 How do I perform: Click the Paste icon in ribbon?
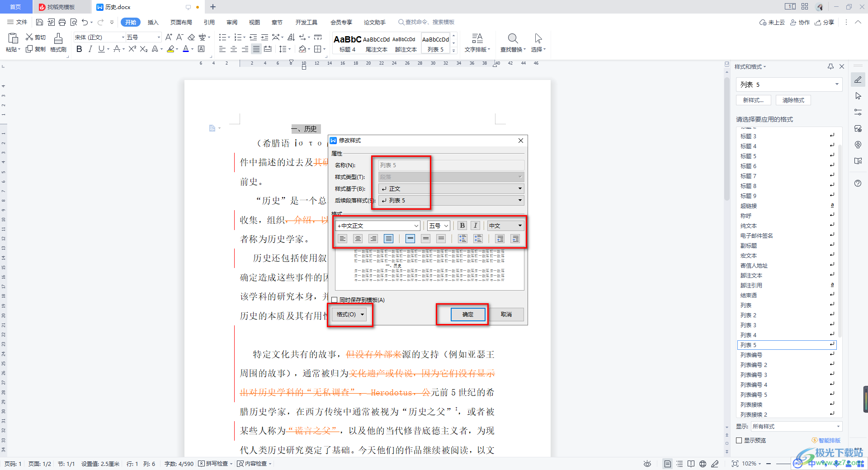(13, 38)
